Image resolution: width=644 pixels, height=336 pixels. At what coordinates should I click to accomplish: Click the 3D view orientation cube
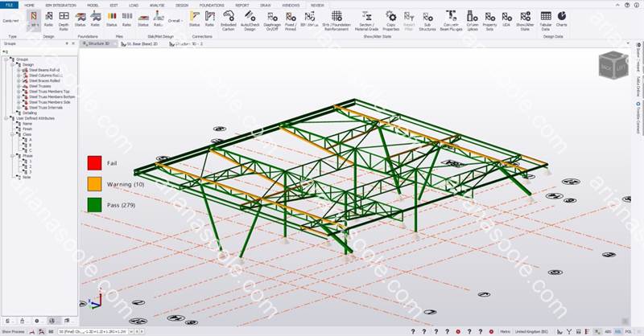pyautogui.click(x=613, y=65)
